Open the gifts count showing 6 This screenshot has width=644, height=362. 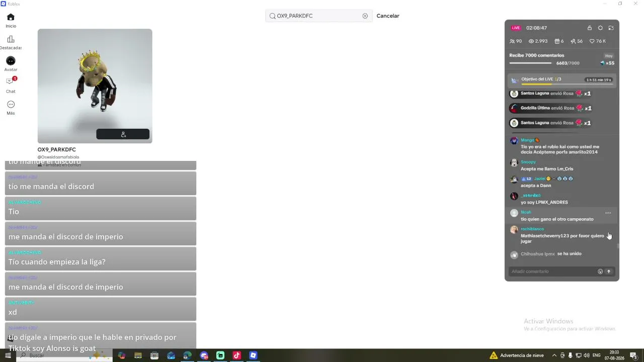coord(559,41)
